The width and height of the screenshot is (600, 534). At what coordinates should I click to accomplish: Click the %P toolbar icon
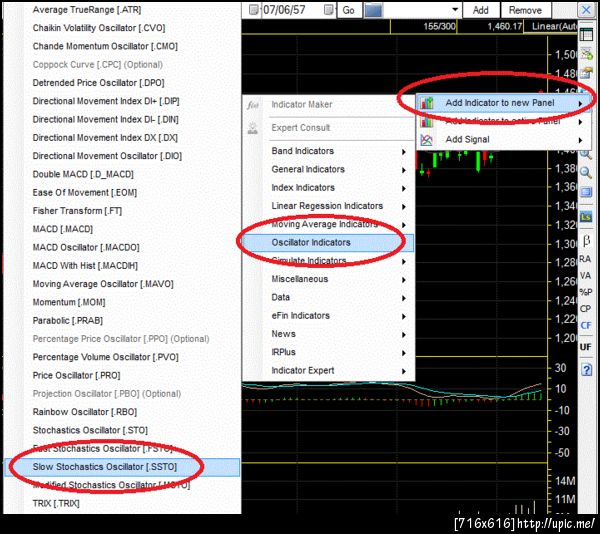[585, 292]
